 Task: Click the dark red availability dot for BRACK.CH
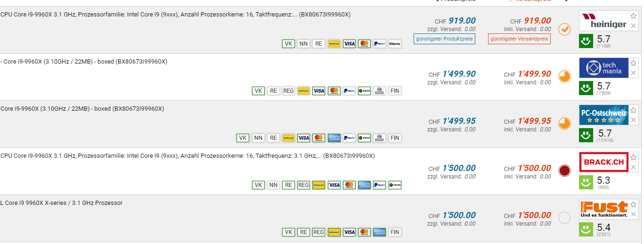pyautogui.click(x=564, y=171)
